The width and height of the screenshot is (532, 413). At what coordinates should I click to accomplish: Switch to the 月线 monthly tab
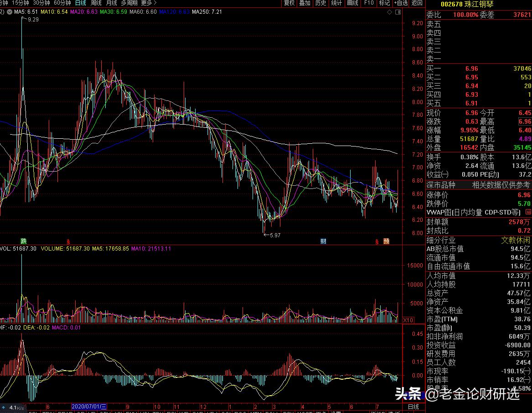pos(112,3)
